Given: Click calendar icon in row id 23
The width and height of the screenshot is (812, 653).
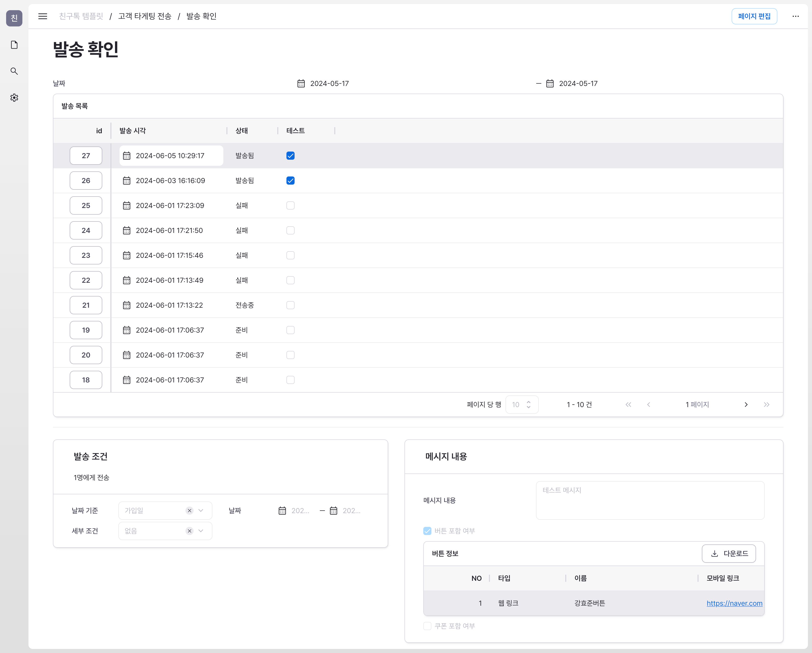Looking at the screenshot, I should (126, 255).
